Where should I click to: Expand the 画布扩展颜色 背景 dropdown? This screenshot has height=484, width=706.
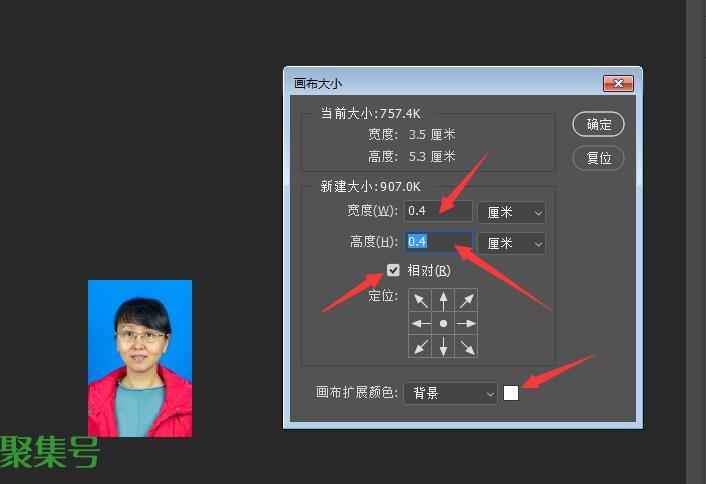(450, 394)
